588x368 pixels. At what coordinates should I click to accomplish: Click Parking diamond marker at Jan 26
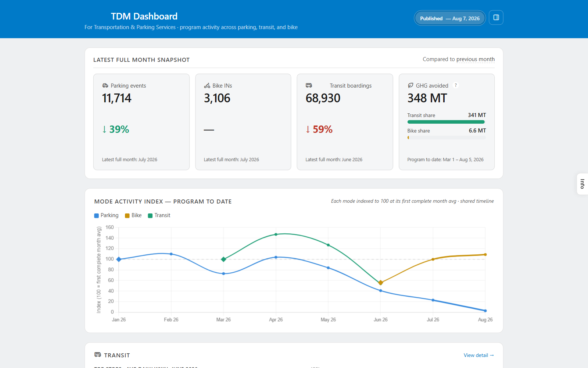tap(119, 259)
